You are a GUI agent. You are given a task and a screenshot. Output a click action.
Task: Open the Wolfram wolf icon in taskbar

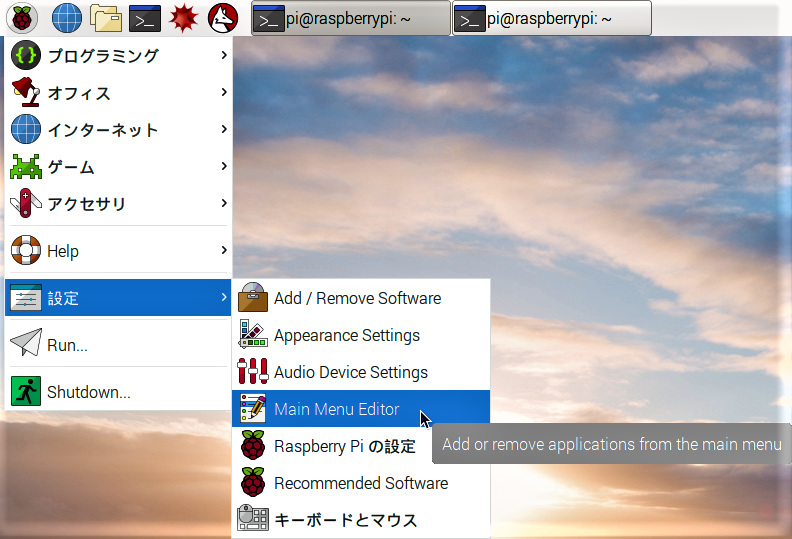tap(223, 18)
